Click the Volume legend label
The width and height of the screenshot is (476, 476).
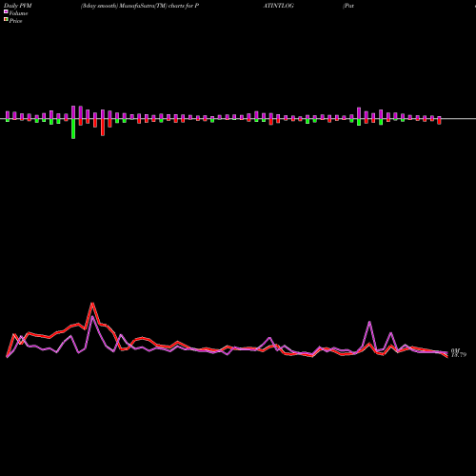click(x=18, y=13)
